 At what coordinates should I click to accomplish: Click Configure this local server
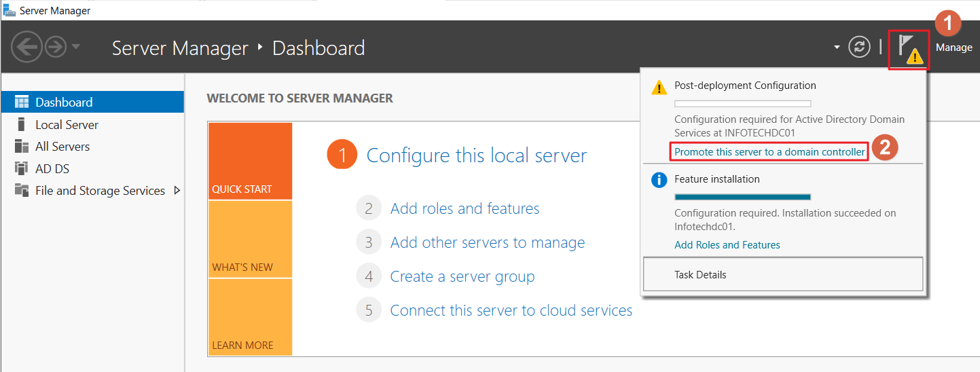(476, 155)
